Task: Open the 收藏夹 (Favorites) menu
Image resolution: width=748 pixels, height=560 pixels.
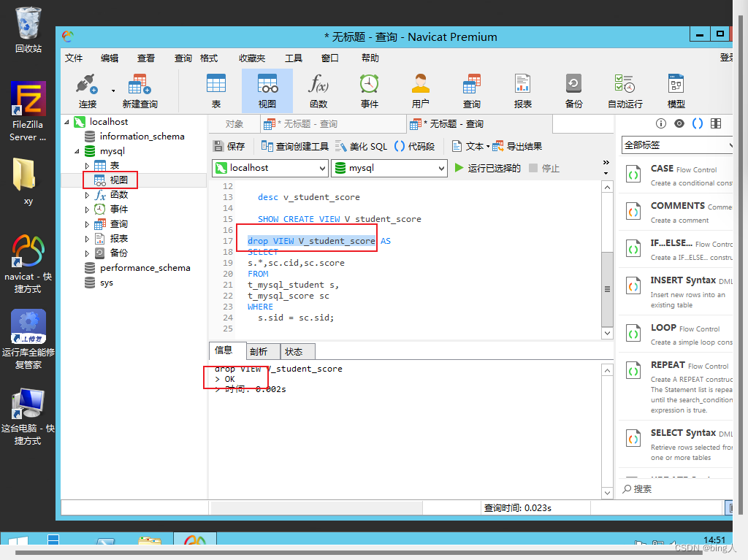Action: [x=252, y=58]
